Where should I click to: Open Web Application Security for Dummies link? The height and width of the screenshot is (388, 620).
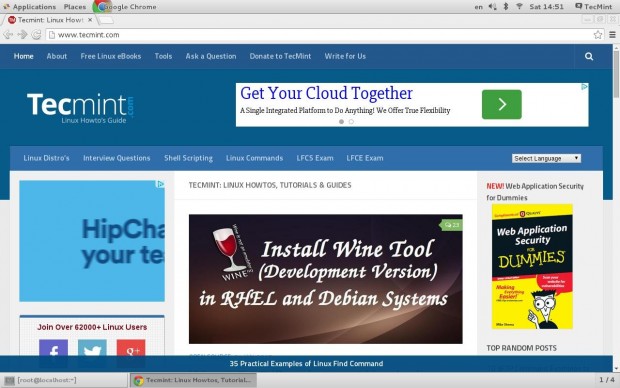tap(535, 191)
